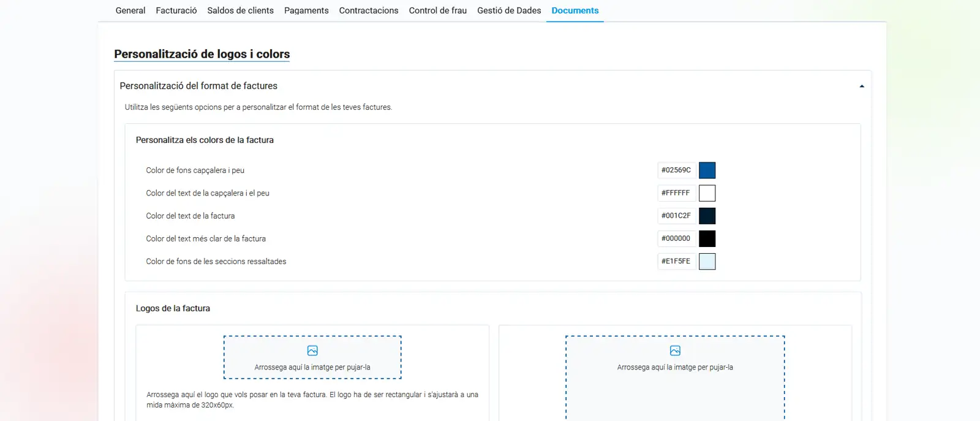
Task: Open the black lighter text color swatch
Action: (707, 238)
